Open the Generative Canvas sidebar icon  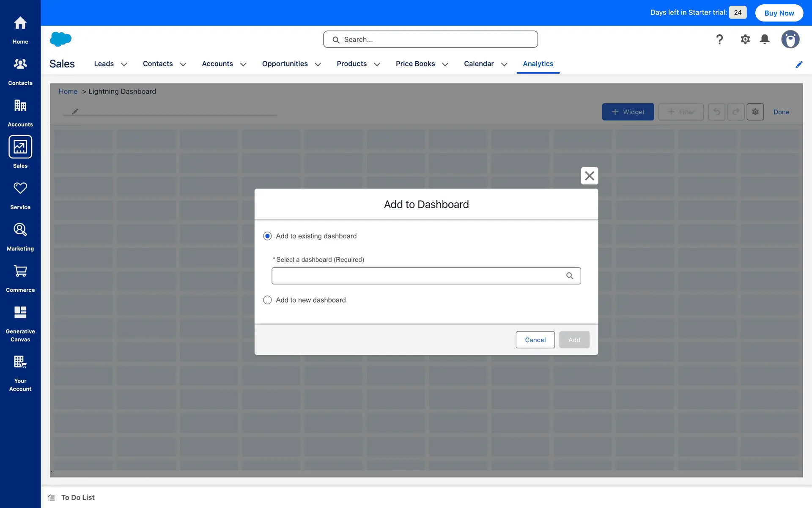(20, 312)
